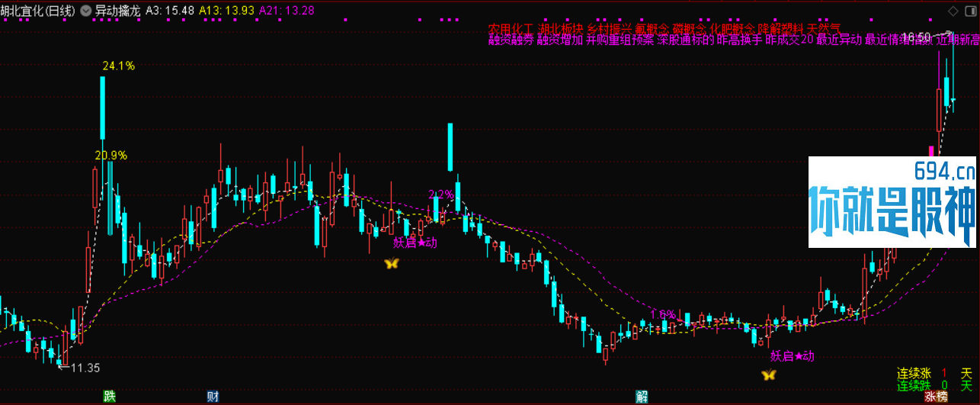Click the blue 财 event marker
Image resolution: width=980 pixels, height=405 pixels.
pyautogui.click(x=213, y=396)
